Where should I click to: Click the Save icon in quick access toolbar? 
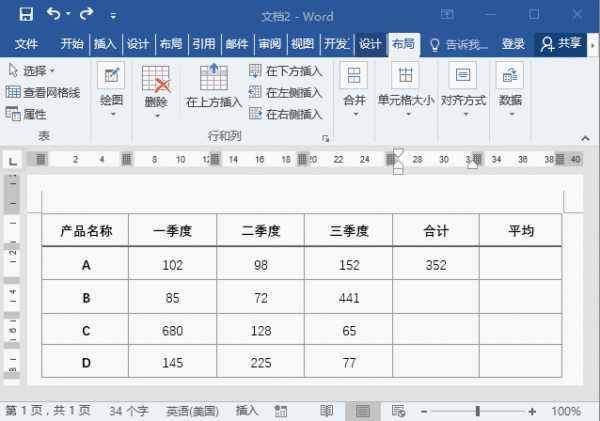pyautogui.click(x=26, y=15)
